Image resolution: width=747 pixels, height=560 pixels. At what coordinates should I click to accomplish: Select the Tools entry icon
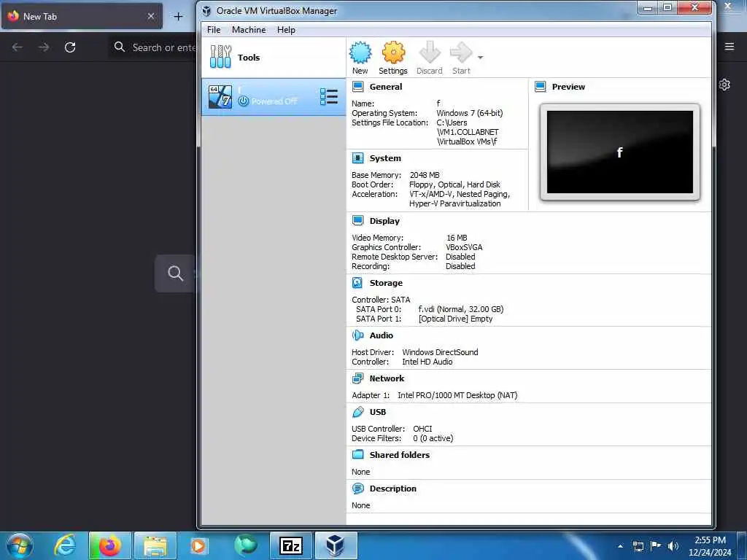[x=220, y=57]
